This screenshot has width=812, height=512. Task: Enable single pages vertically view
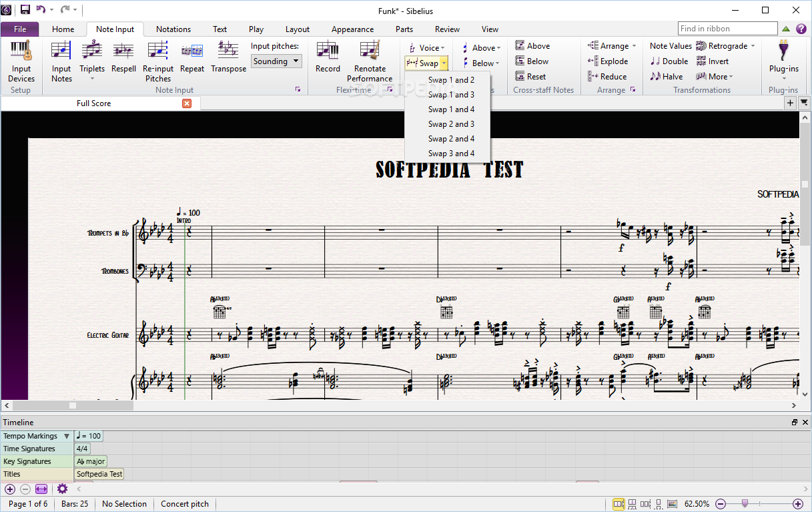tap(659, 504)
